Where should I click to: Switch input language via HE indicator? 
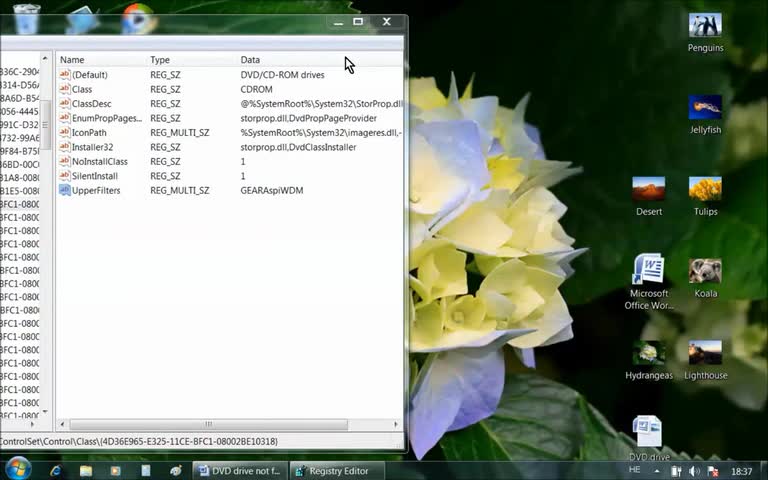point(634,470)
